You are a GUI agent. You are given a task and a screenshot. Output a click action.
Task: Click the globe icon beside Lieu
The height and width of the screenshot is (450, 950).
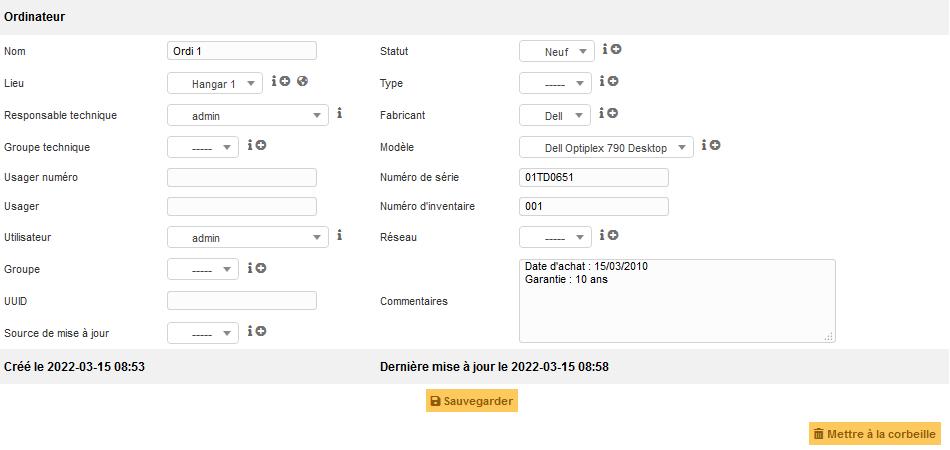302,82
